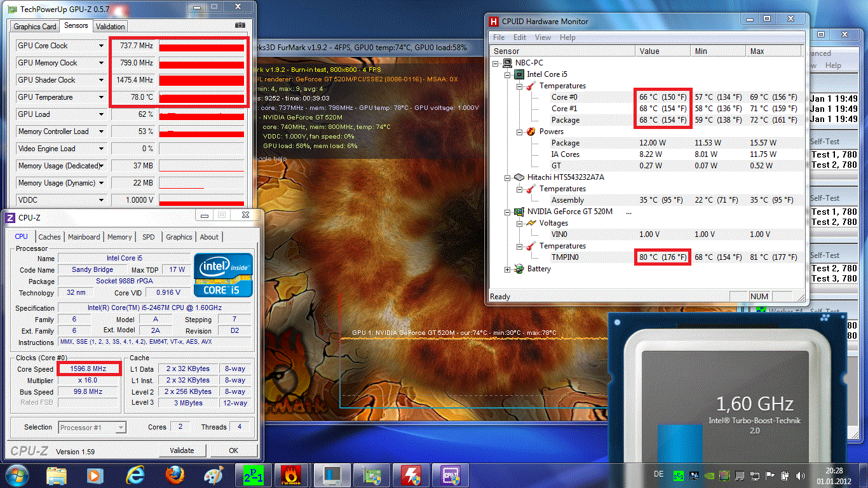Screen dimensions: 868x488
Task: Open Memory Controller Load sensor dropdown
Action: [x=101, y=132]
